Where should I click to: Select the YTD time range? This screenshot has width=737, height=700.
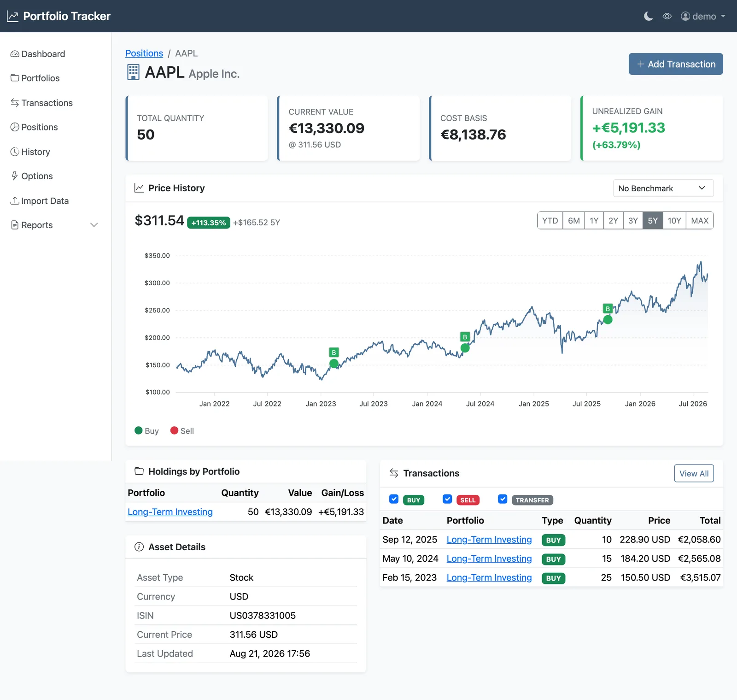point(550,221)
